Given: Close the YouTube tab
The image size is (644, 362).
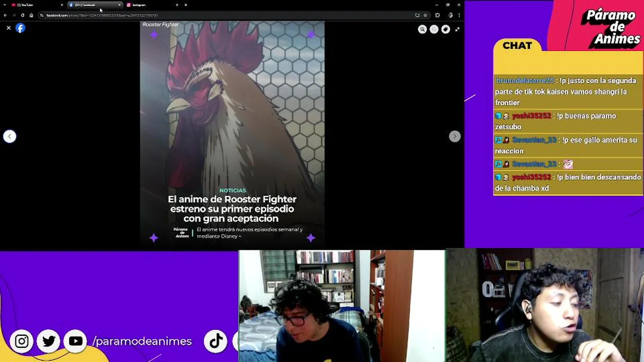Looking at the screenshot, I should coord(62,5).
